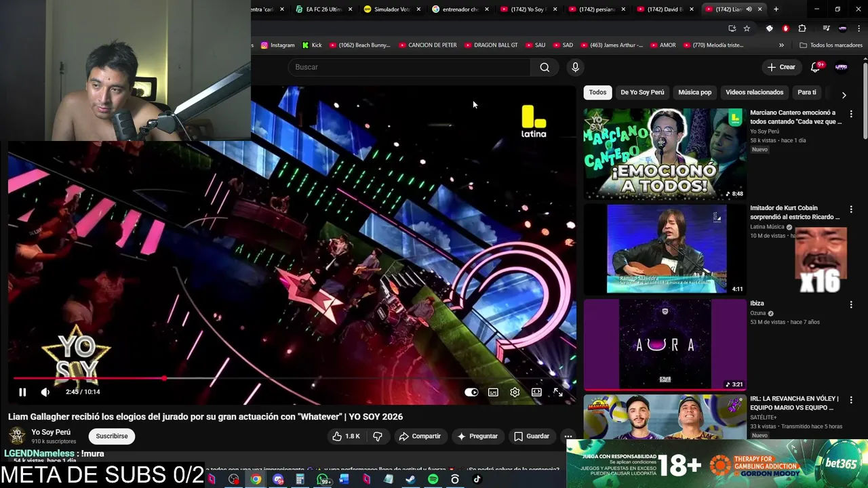Image resolution: width=868 pixels, height=488 pixels.
Task: Select the Música pop chip
Action: coord(695,92)
